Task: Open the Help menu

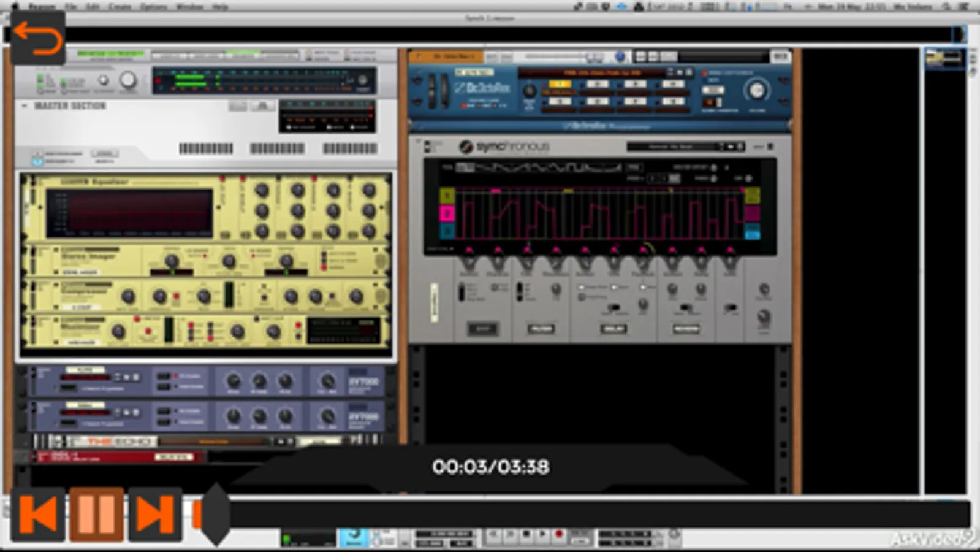Action: coord(220,7)
